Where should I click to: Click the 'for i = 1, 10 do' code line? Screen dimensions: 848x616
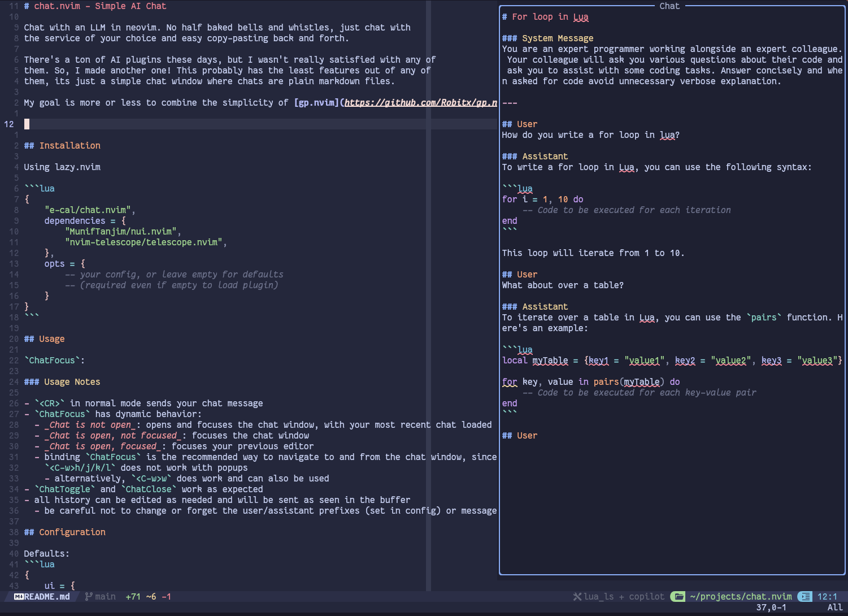tap(543, 199)
